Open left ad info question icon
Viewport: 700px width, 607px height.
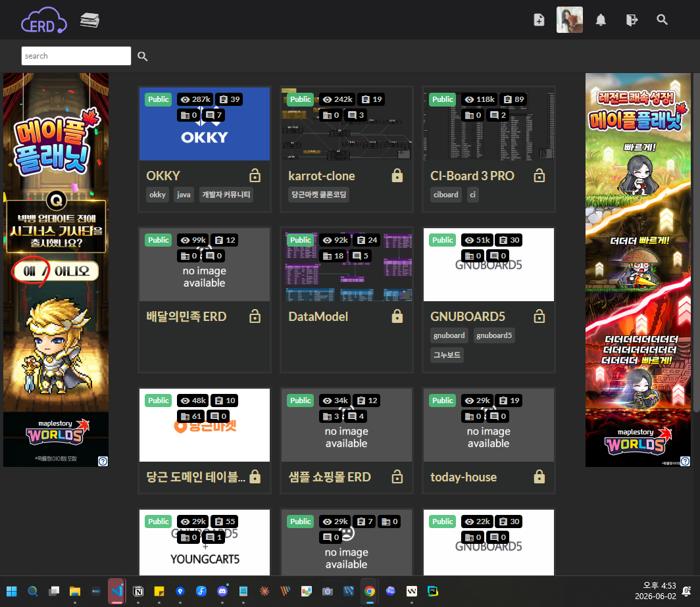(x=103, y=461)
